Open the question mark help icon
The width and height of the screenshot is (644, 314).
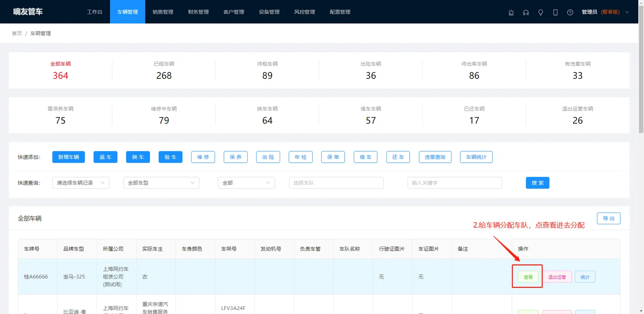570,12
